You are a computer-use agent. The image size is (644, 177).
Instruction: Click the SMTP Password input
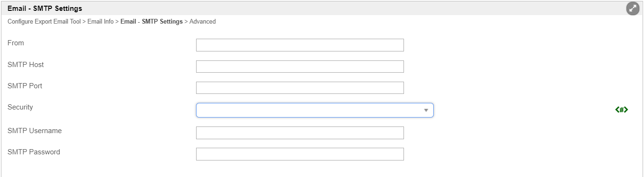300,154
